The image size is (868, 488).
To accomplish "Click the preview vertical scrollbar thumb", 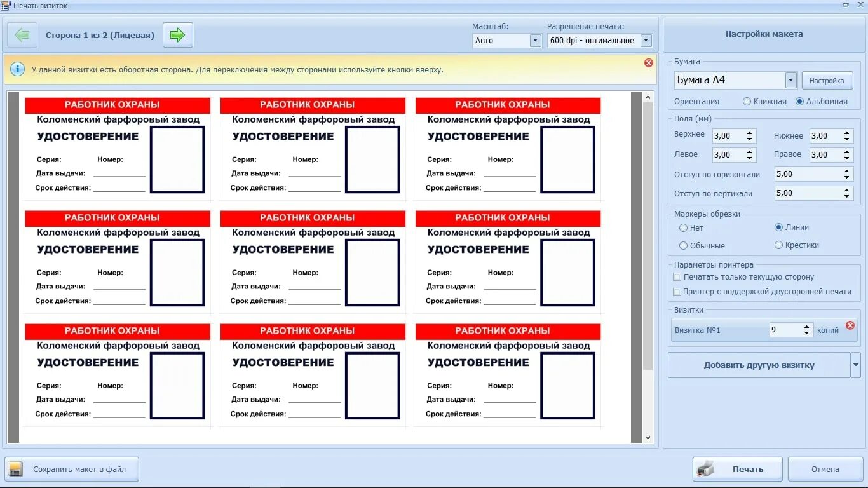I will point(648,237).
